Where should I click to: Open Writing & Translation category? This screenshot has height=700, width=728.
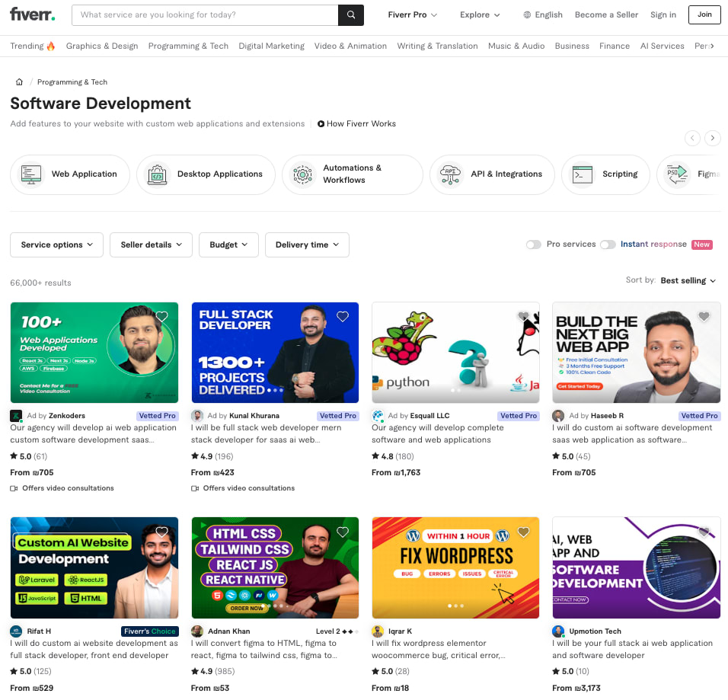pos(437,46)
